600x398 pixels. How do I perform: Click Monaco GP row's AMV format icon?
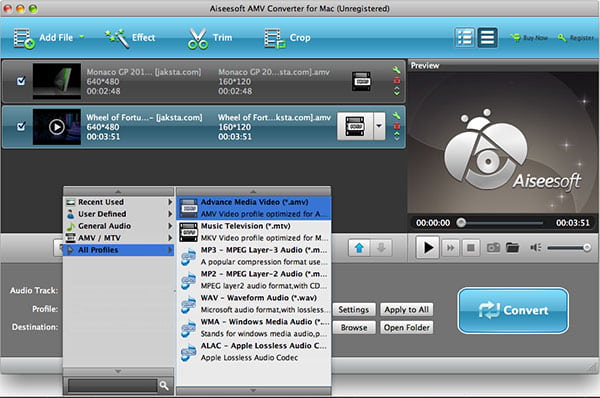(361, 81)
